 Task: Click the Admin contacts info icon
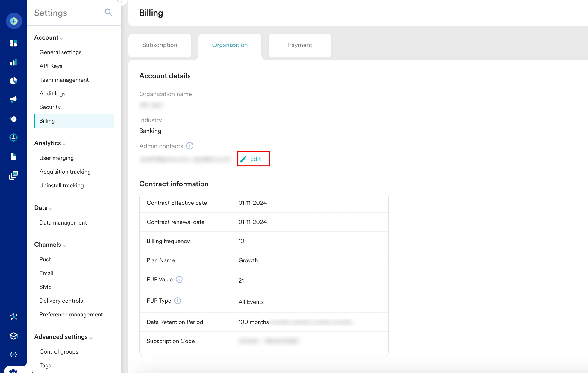coord(190,146)
